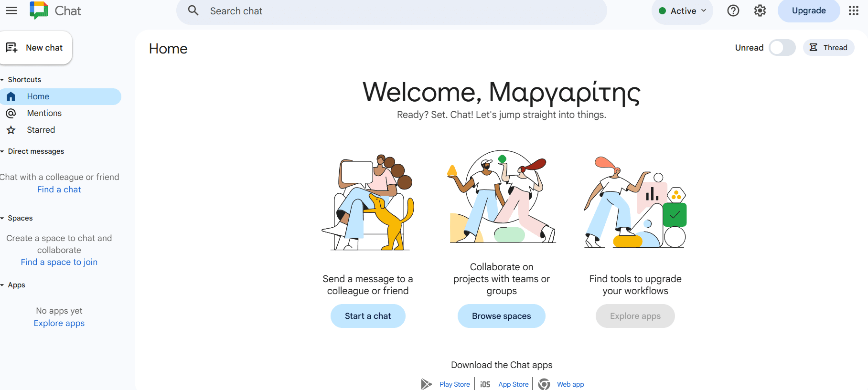Click the Google Chat logo

click(x=39, y=11)
